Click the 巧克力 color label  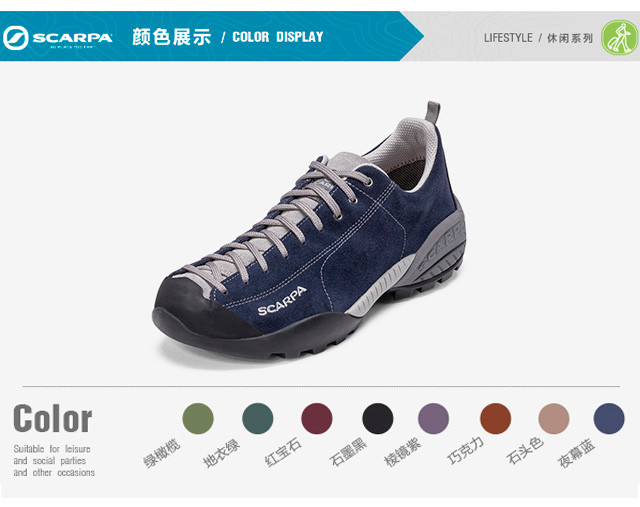point(465,451)
